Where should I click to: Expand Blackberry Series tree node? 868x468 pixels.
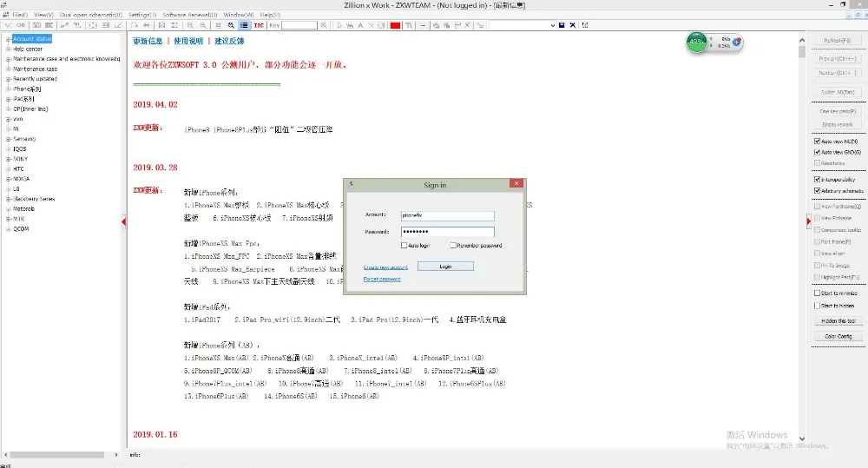click(9, 199)
